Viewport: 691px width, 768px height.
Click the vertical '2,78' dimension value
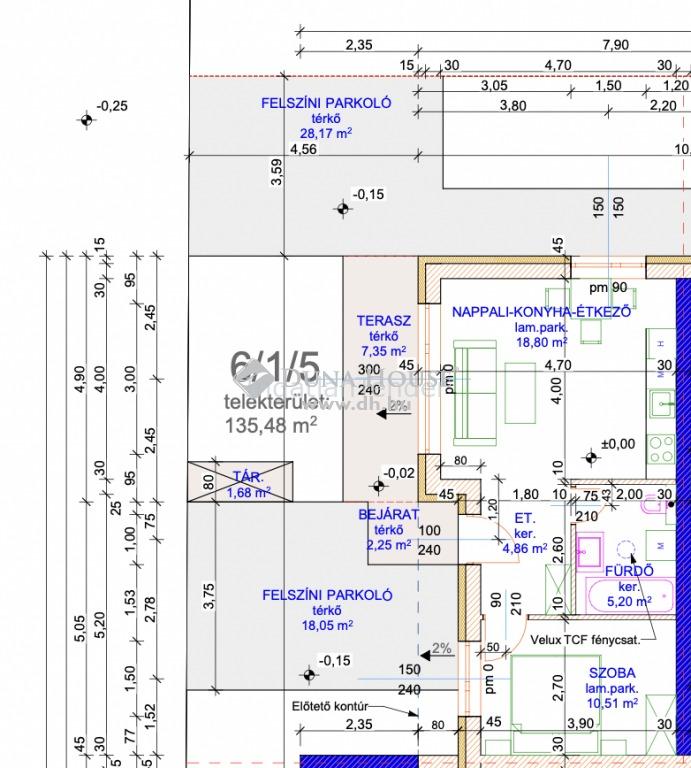pos(151,609)
